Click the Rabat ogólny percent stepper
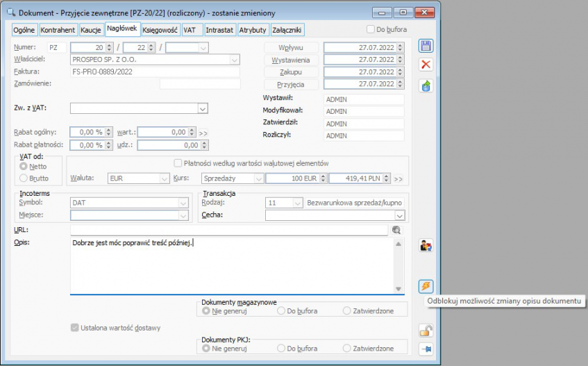 tap(109, 133)
